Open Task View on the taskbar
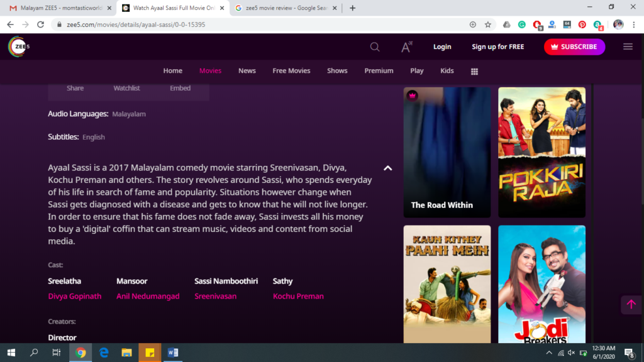The width and height of the screenshot is (644, 362). click(56, 353)
